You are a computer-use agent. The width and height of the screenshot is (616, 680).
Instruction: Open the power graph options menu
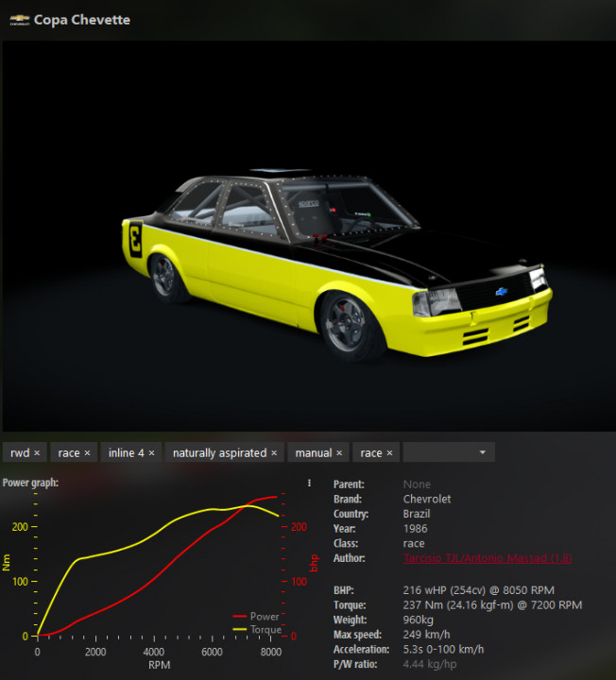[x=309, y=483]
